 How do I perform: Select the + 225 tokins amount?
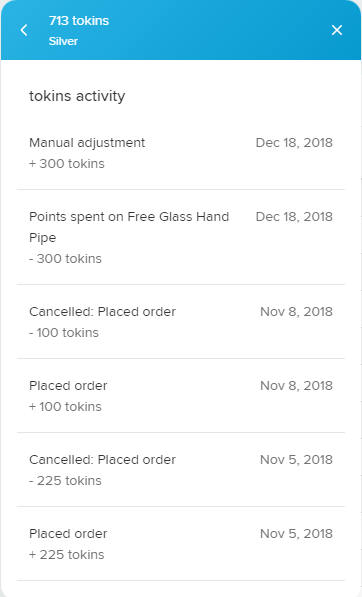[67, 555]
